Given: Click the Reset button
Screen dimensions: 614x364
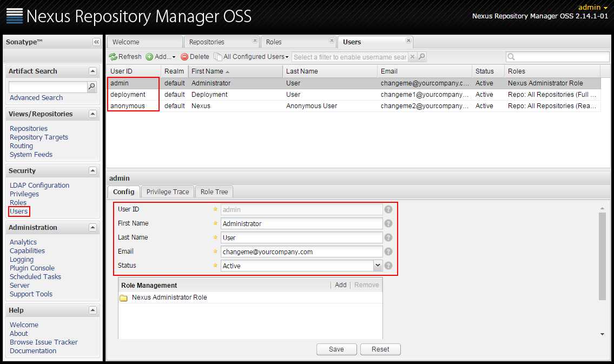Looking at the screenshot, I should [x=380, y=349].
